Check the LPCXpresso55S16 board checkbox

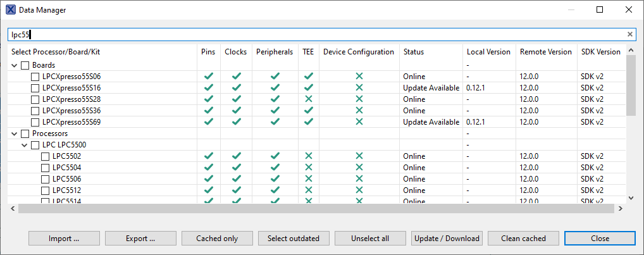click(35, 88)
